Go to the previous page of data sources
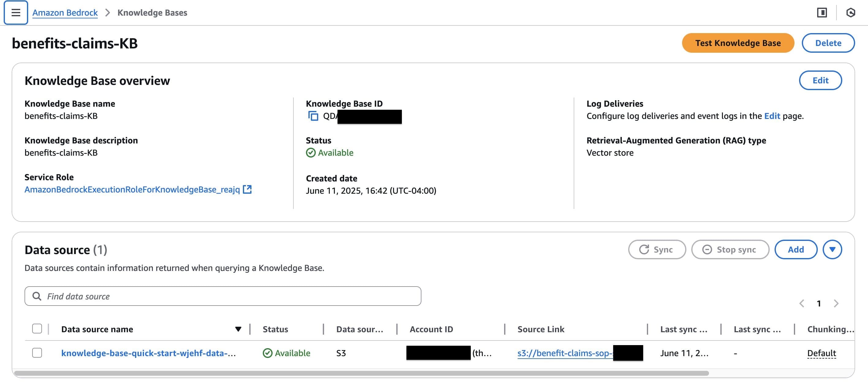The image size is (868, 388). point(801,303)
